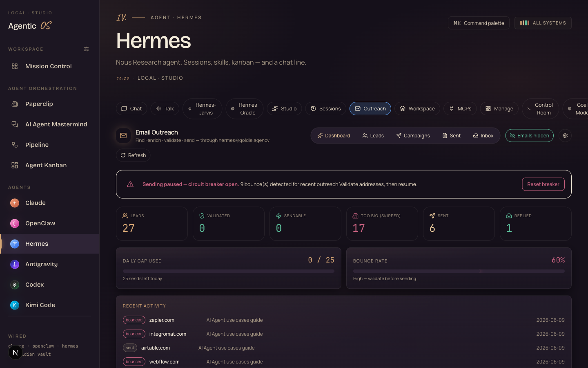Click the Too Big (Skipped) card icon
588x368 pixels.
point(355,216)
